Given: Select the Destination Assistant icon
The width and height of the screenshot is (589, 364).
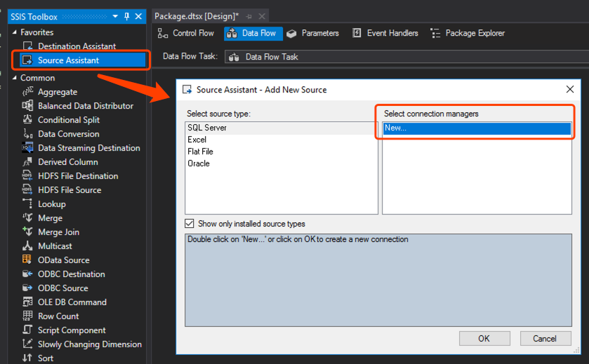Looking at the screenshot, I should coord(27,46).
